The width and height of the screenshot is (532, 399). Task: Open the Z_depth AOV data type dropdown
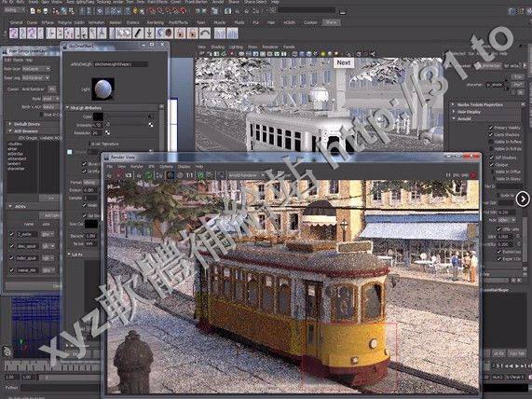tap(48, 234)
